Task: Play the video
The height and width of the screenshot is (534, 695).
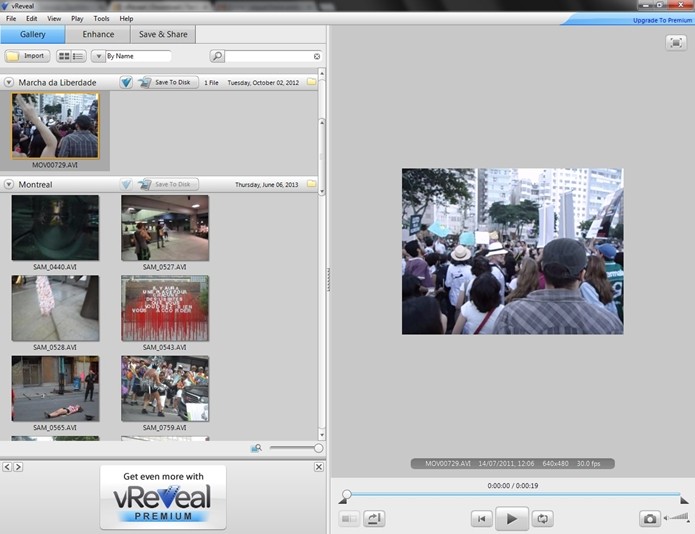Action: click(x=511, y=518)
